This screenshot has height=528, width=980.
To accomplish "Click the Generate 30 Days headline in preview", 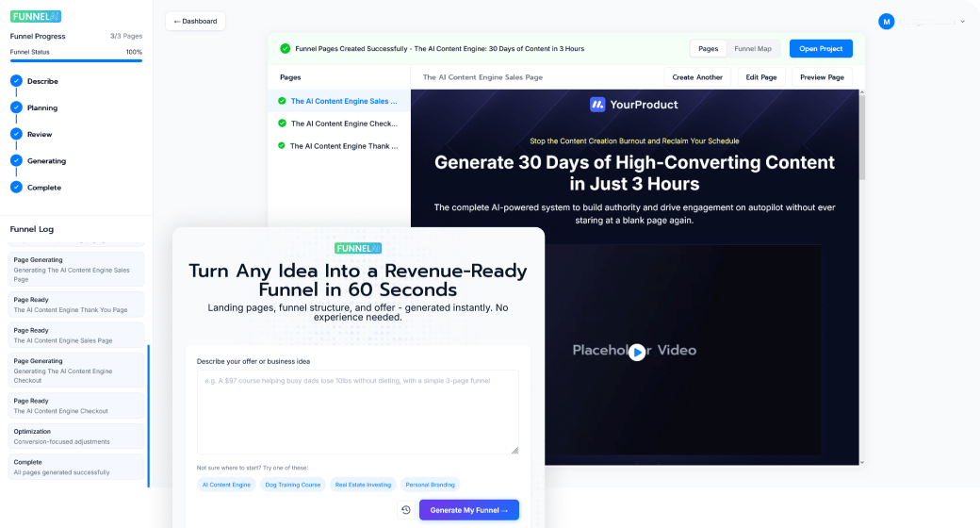I will click(x=634, y=173).
